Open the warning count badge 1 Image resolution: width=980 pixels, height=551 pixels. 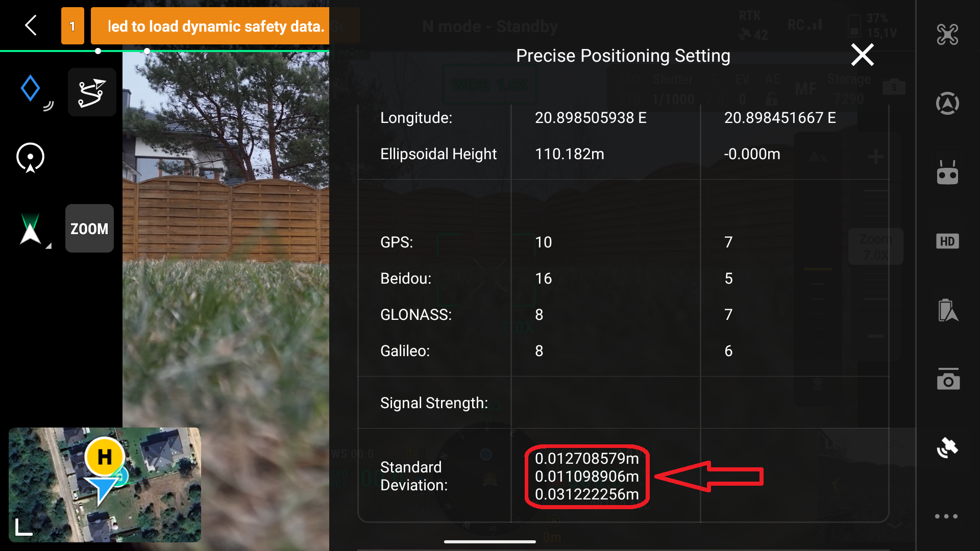pyautogui.click(x=72, y=26)
